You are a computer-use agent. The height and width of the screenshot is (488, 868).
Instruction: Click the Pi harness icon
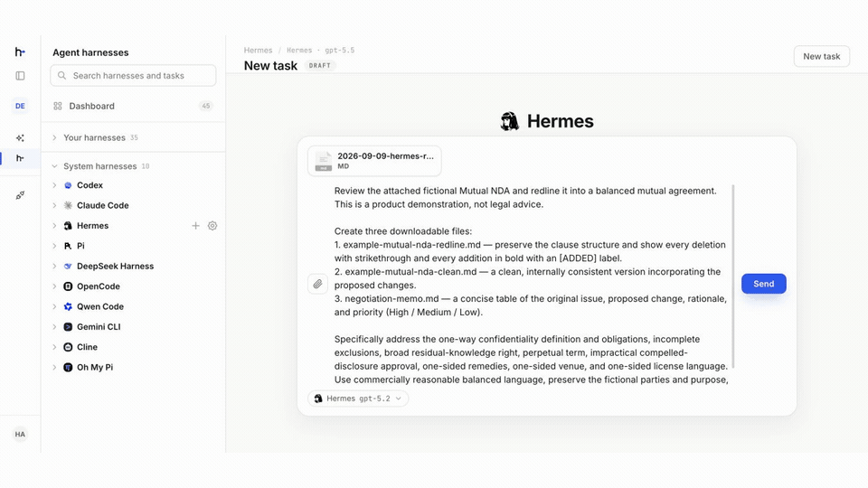[68, 246]
